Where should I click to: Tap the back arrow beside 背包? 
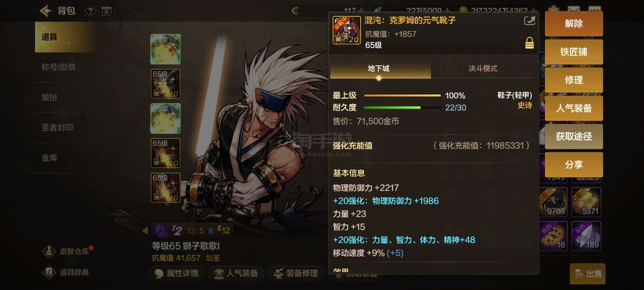46,11
